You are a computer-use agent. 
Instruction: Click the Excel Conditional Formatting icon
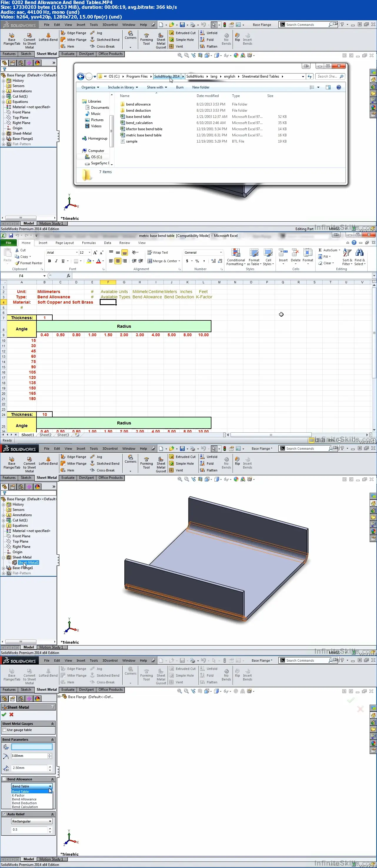pos(236,252)
